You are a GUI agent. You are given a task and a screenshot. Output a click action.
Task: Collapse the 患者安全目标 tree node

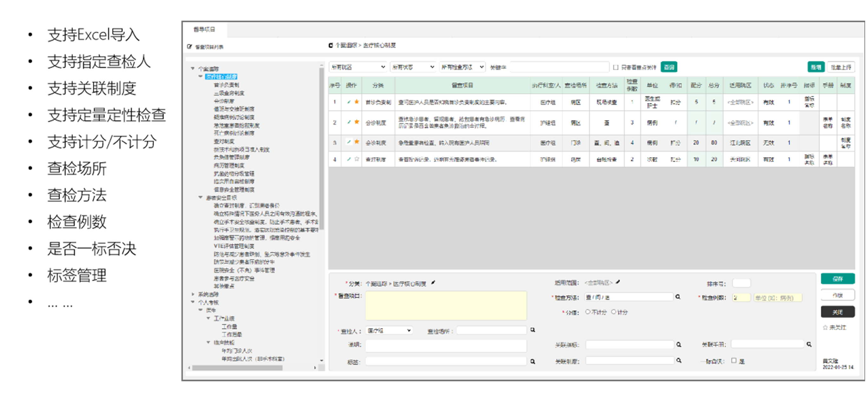(x=201, y=197)
